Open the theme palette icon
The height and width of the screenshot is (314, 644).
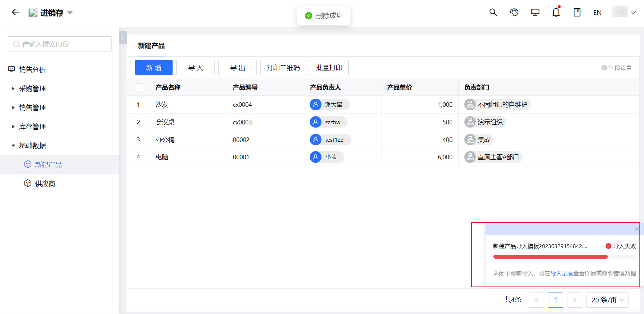514,12
